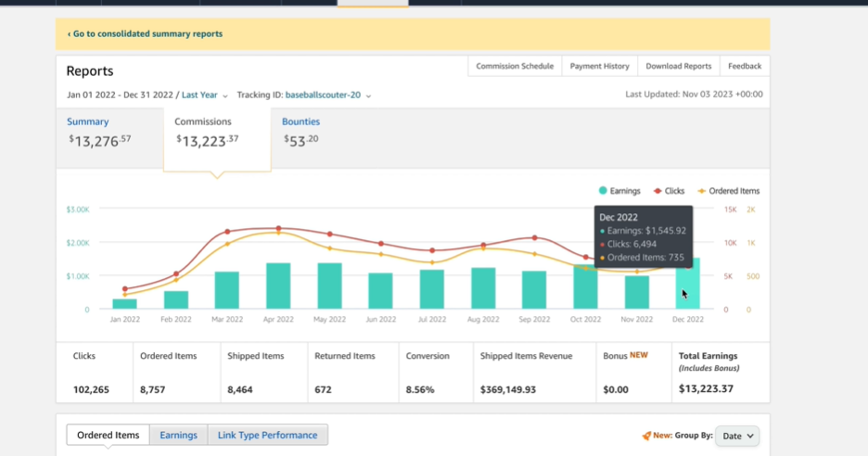Click the Jan 2022 earnings bar

[124, 304]
